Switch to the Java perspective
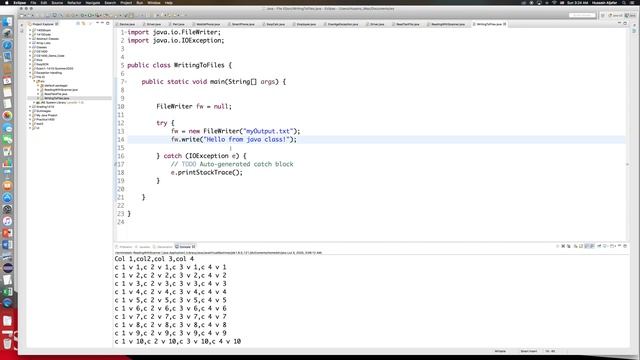Viewport: 640px width, 360px height. point(632,15)
